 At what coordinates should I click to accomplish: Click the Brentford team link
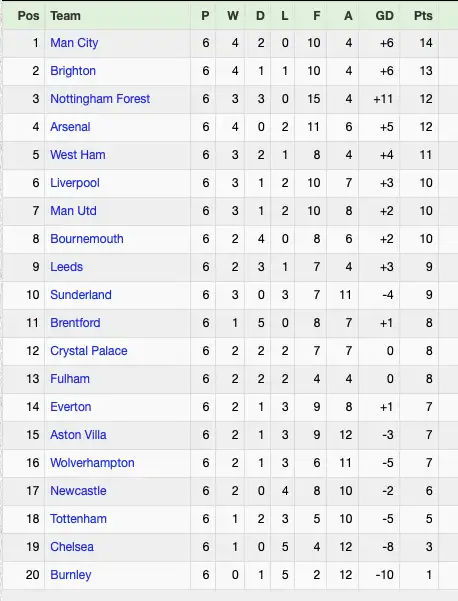pyautogui.click(x=75, y=322)
